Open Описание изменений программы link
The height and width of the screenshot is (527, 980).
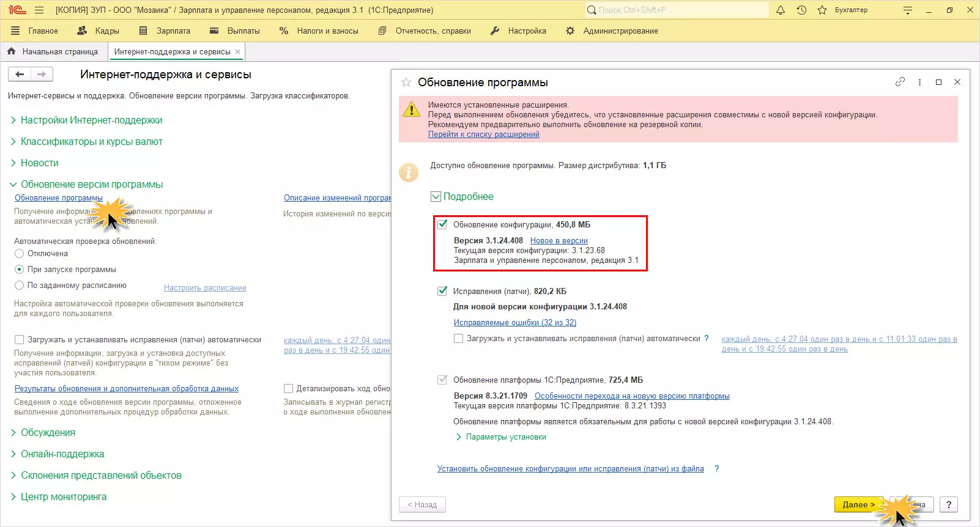point(337,198)
